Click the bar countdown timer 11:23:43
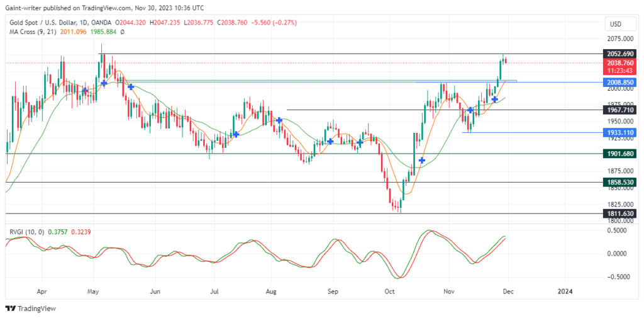This screenshot has height=318, width=644. [619, 71]
